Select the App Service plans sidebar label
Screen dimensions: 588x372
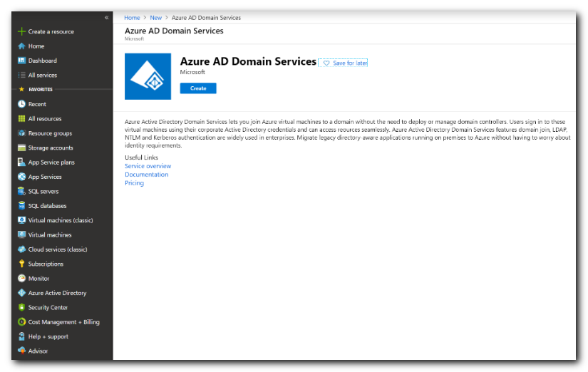[x=51, y=162]
